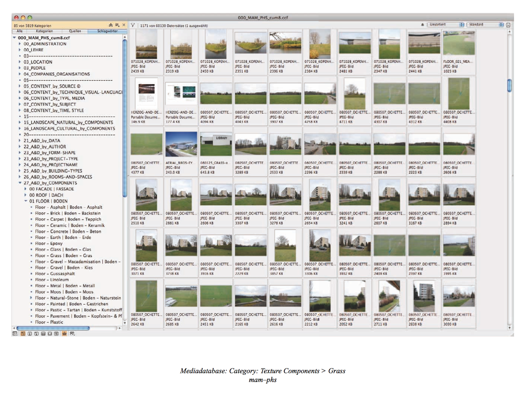Collapse the 27_A&D_by_COMPONENTS node
Viewport: 532px width, 393px height.
coord(20,183)
